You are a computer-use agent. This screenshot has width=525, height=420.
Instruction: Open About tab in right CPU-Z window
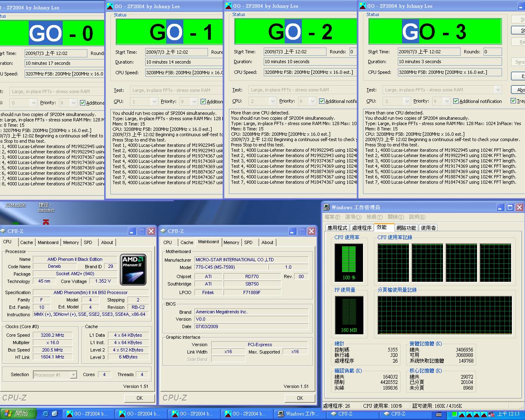(267, 242)
